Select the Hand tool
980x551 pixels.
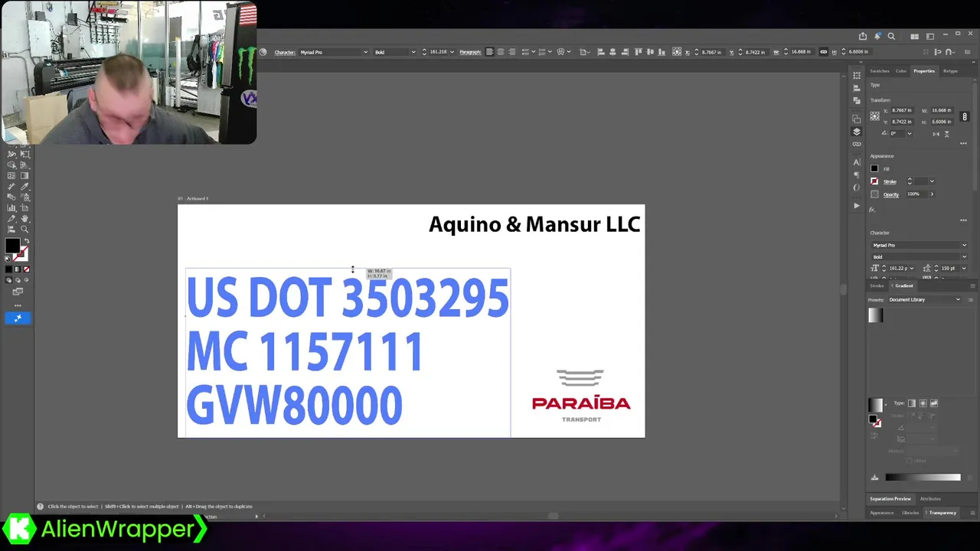point(24,219)
